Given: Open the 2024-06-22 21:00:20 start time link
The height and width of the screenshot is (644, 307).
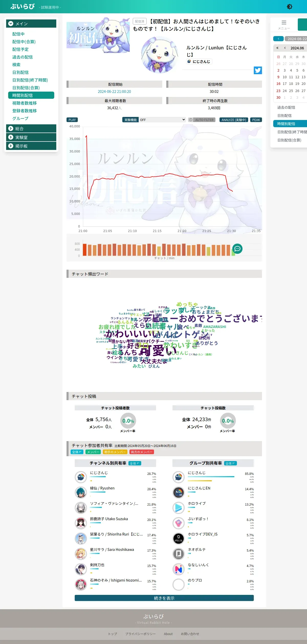Looking at the screenshot, I should [114, 92].
